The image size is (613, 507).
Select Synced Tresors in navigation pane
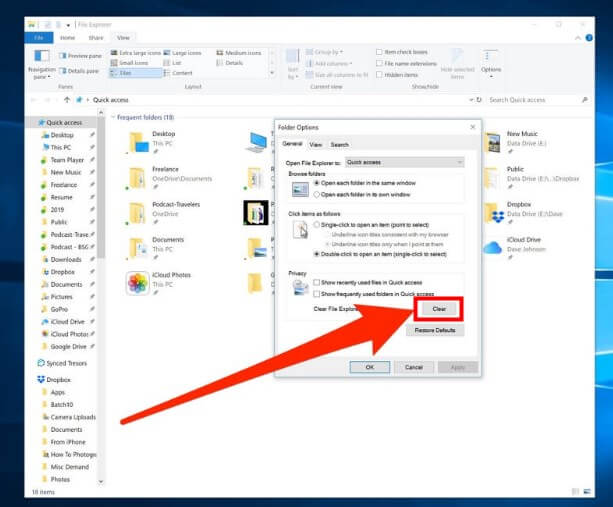(x=62, y=363)
